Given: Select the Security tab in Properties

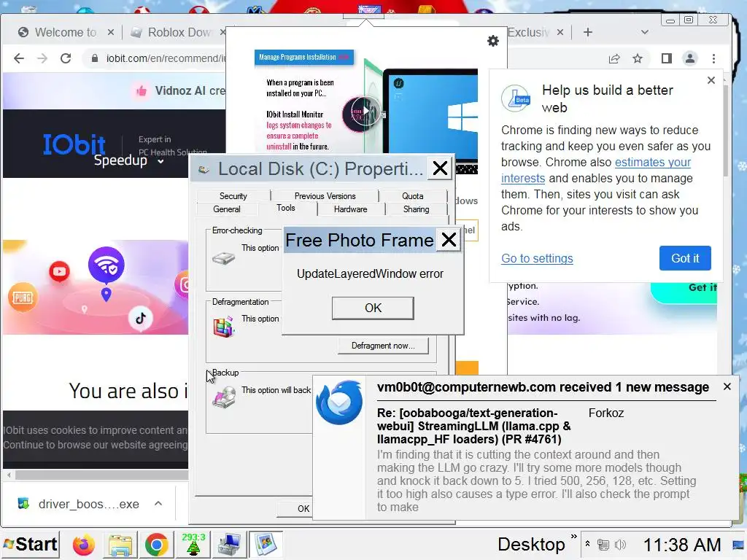Looking at the screenshot, I should (233, 195).
